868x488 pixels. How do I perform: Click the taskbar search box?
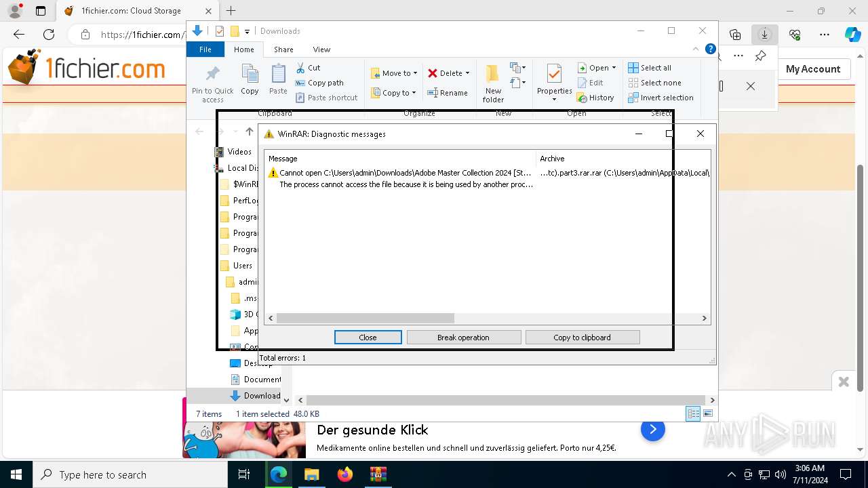click(130, 474)
